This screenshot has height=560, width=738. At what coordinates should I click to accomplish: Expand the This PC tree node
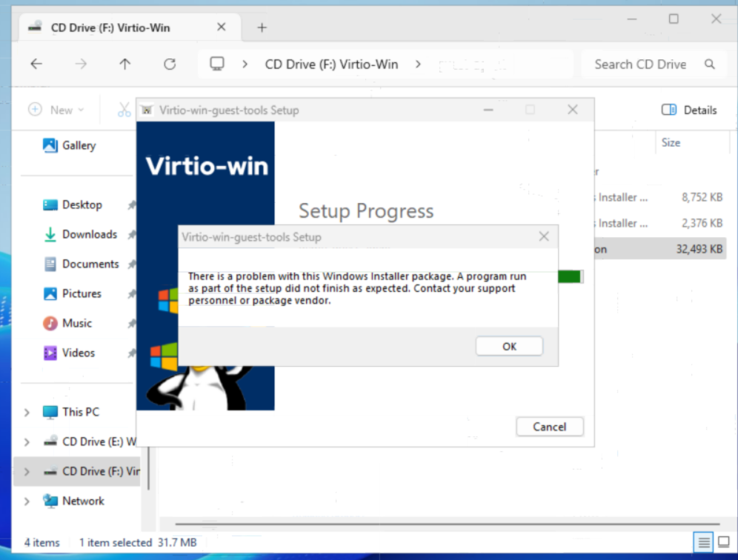coord(27,413)
